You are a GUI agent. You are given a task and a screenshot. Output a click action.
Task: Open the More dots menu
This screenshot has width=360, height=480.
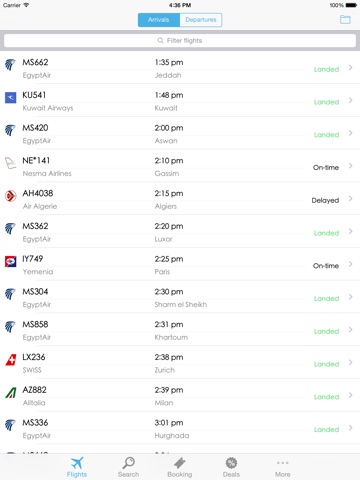[x=282, y=463]
